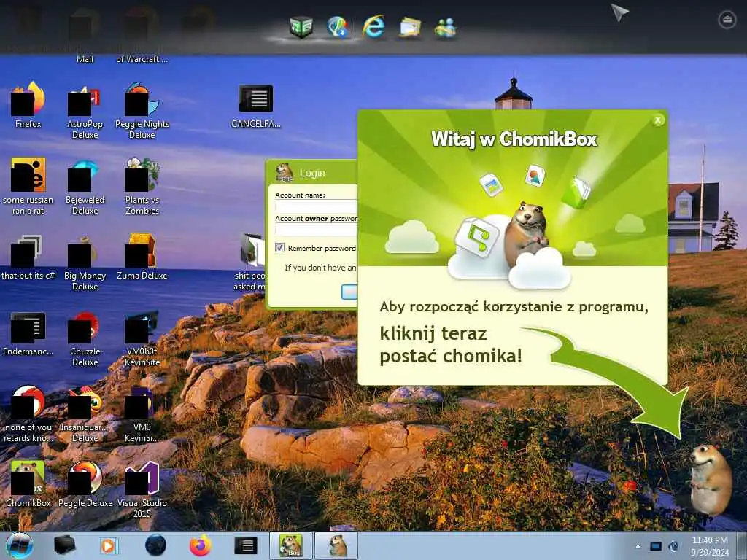Click the Login window's blue button
The width and height of the screenshot is (747, 560).
349,292
